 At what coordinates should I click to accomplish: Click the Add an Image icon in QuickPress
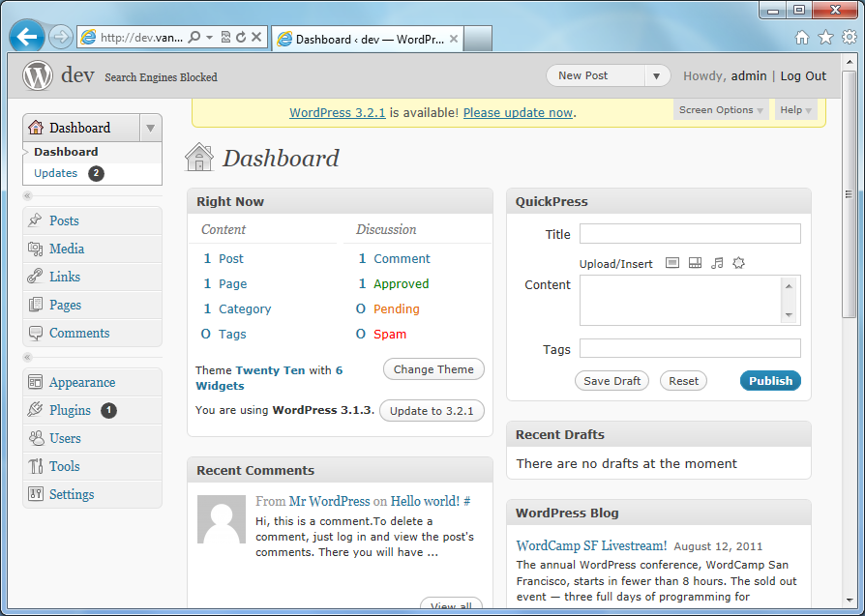(671, 263)
